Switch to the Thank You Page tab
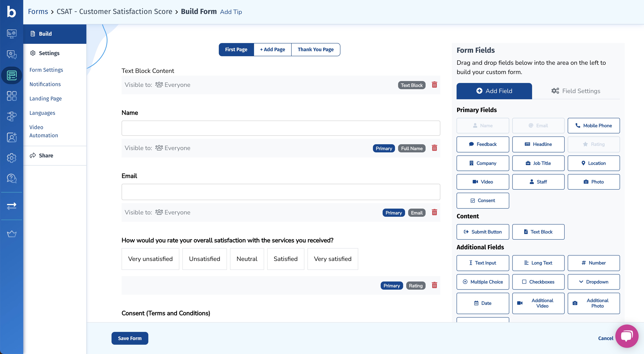The width and height of the screenshot is (644, 354). point(315,50)
